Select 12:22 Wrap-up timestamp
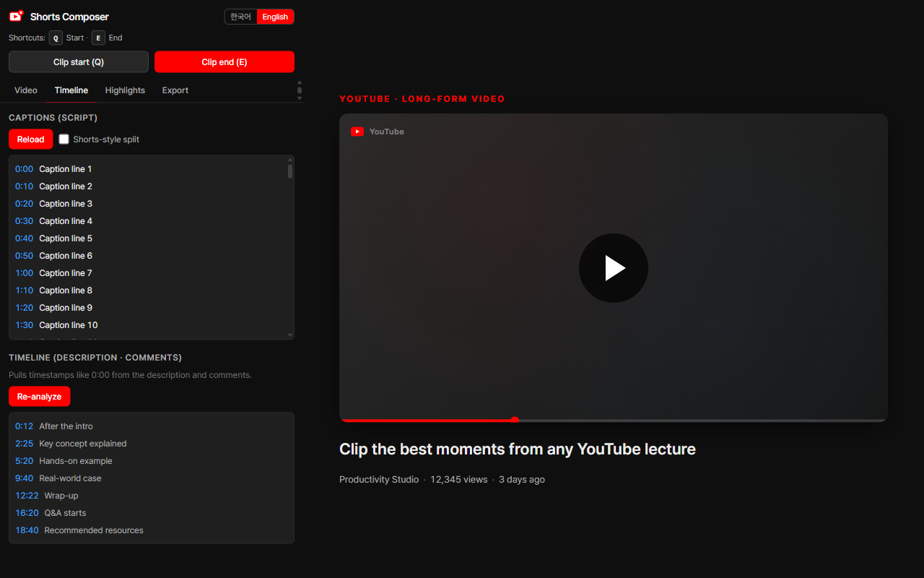This screenshot has height=578, width=924. pyautogui.click(x=152, y=496)
